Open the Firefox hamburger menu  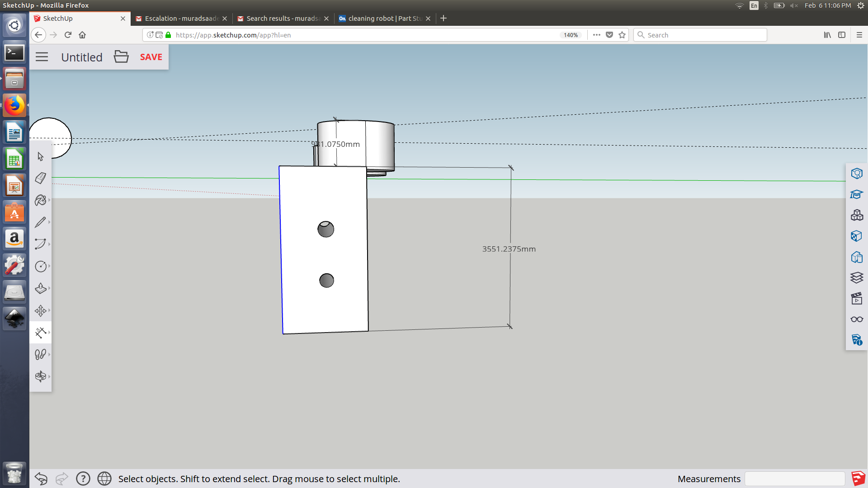pyautogui.click(x=859, y=35)
